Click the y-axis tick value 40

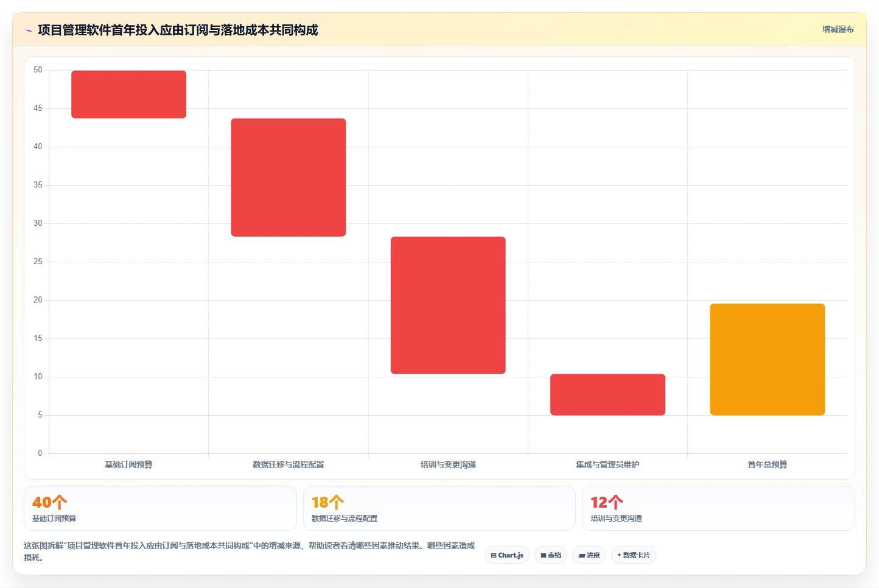tap(38, 147)
